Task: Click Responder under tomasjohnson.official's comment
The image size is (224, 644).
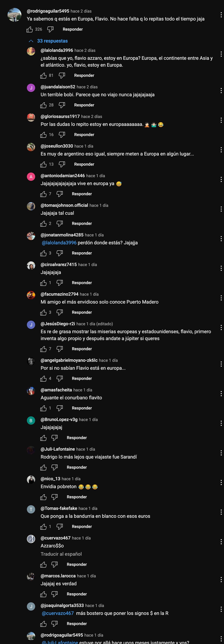Action: [x=82, y=224]
